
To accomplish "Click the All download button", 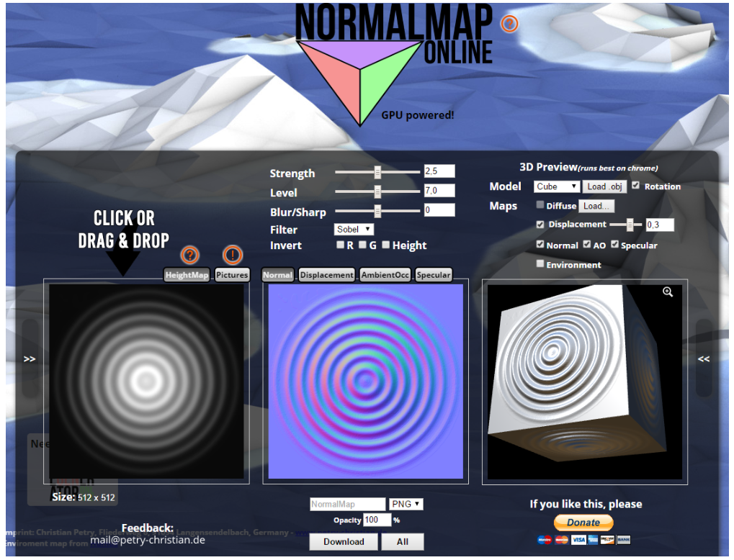I will coord(403,542).
